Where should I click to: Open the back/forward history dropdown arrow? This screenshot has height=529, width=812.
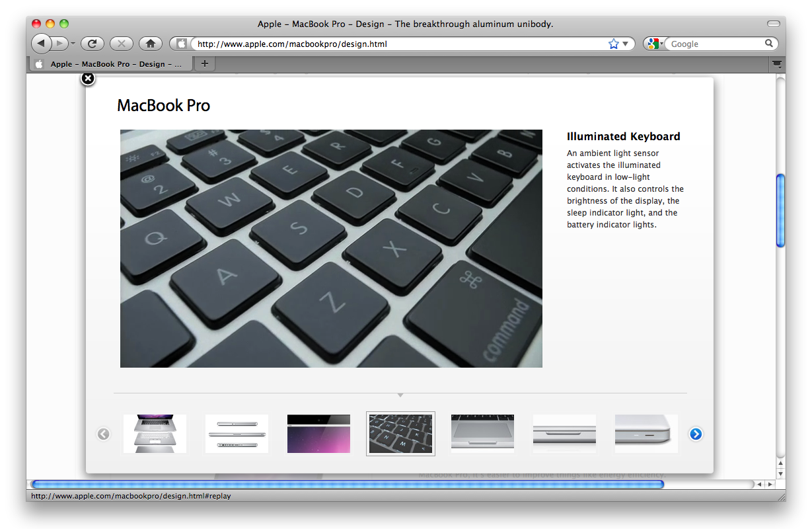(73, 44)
